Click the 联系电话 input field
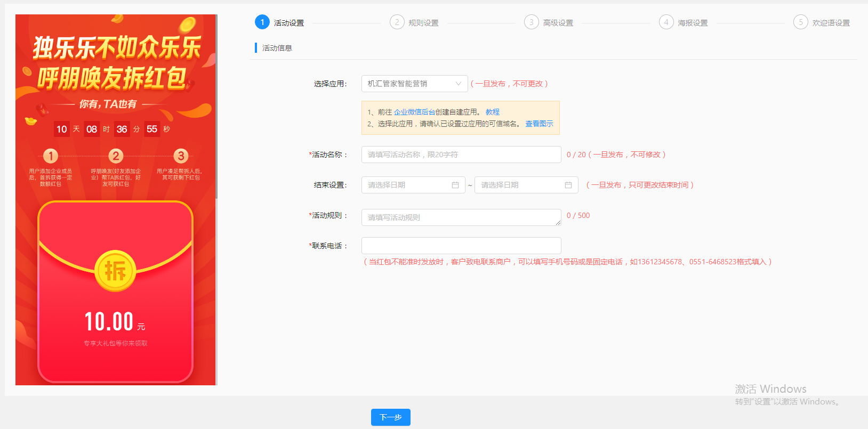868x429 pixels. [x=461, y=246]
